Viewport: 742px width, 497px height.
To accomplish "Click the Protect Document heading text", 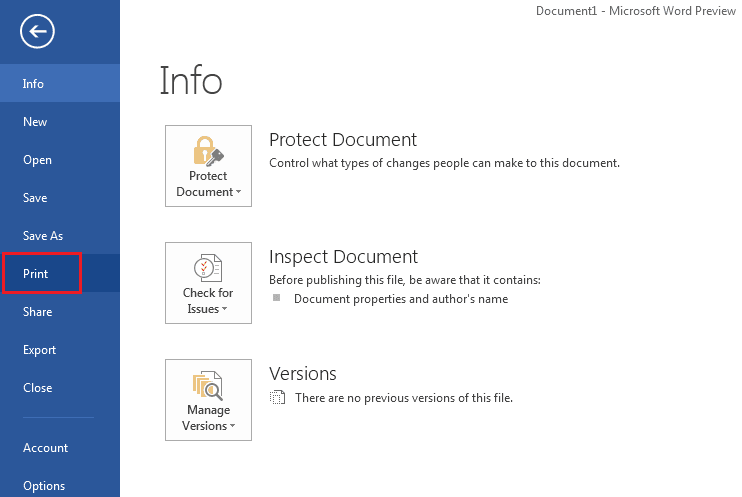I will click(x=343, y=140).
